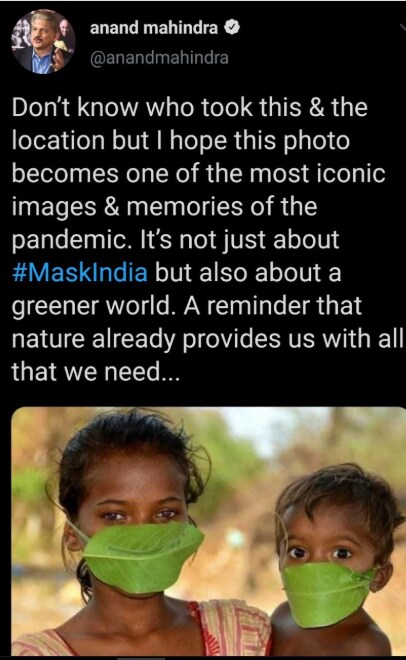
Task: Click the phrase "most iconic" in tweet
Action: [x=317, y=173]
